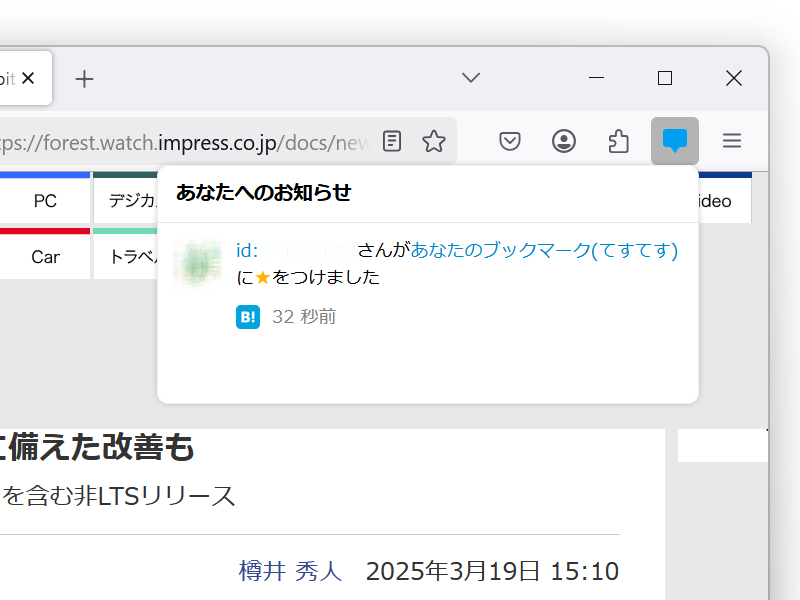Open the Firefox account menu
This screenshot has width=800, height=600.
tap(563, 141)
